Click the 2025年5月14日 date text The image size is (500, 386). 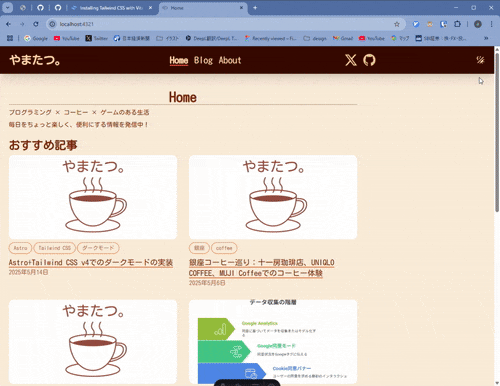click(x=28, y=272)
